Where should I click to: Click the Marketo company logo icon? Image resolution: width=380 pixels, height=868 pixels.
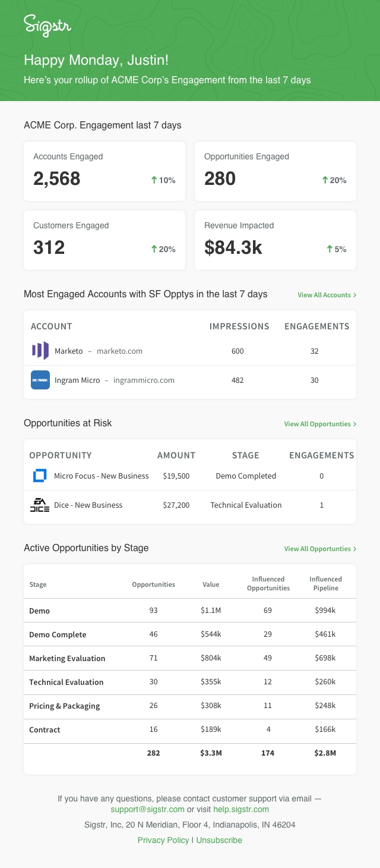point(40,351)
